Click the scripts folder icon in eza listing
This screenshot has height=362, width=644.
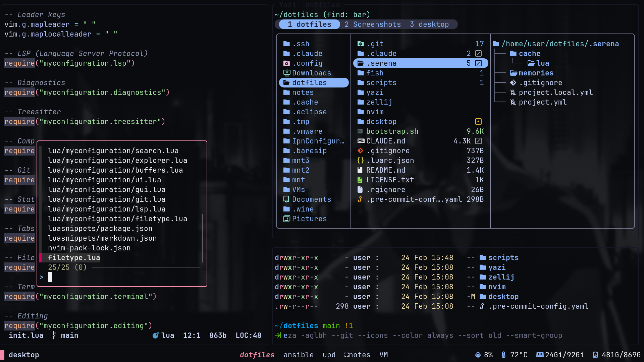[x=483, y=258]
